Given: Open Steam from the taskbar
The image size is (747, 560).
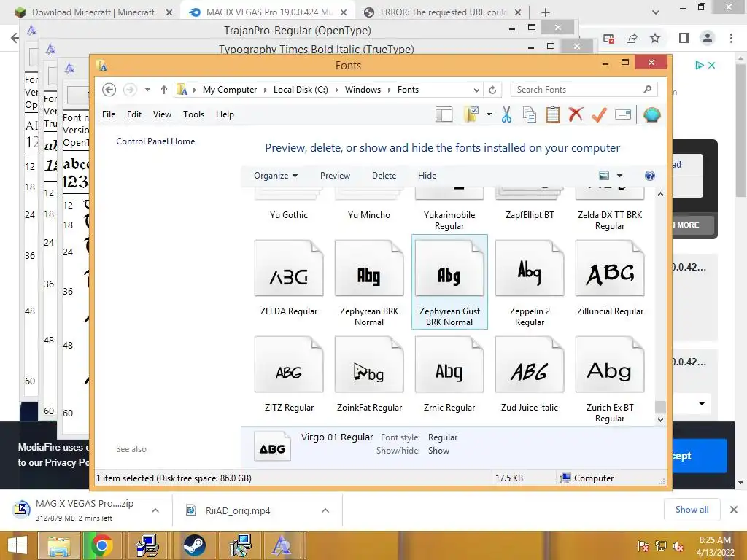Looking at the screenshot, I should [194, 545].
